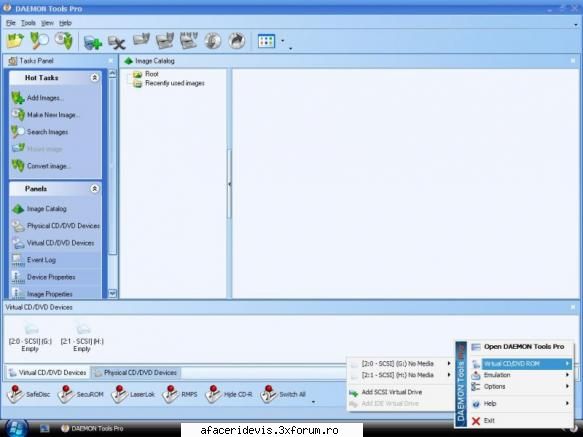Image resolution: width=583 pixels, height=437 pixels.
Task: Click Open DAEMON Tools Pro tray menu item
Action: (x=520, y=347)
